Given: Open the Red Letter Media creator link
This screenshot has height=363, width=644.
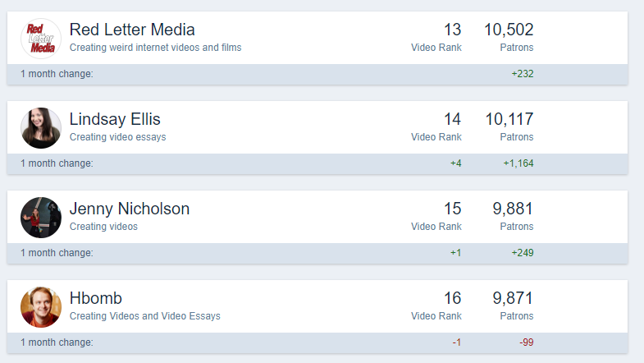Looking at the screenshot, I should click(x=132, y=30).
